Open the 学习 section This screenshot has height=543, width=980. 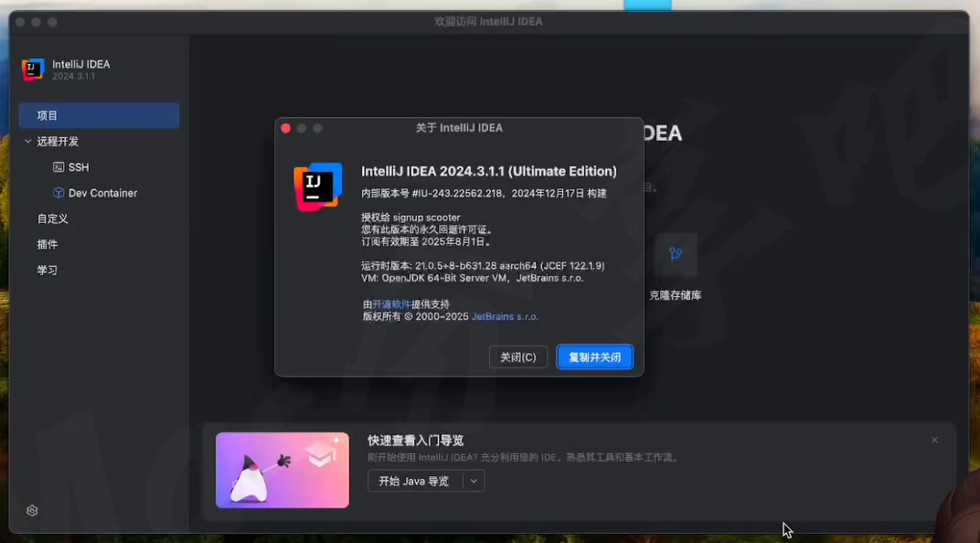47,270
